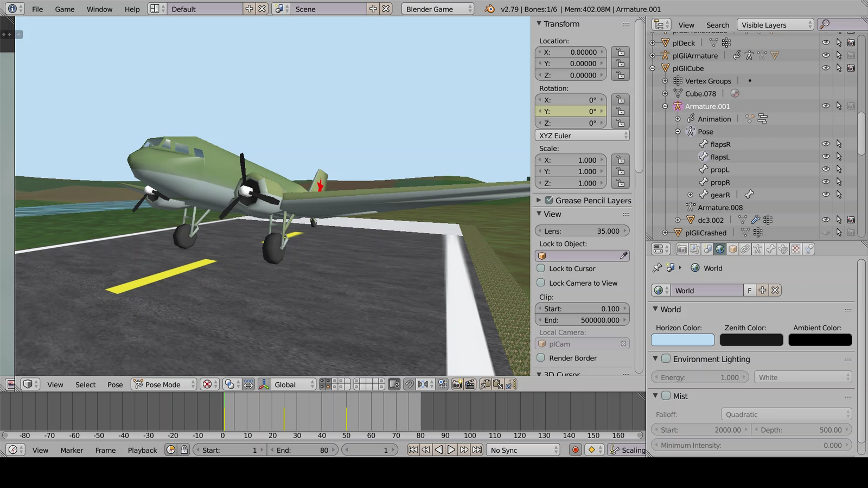Screen dimensions: 868x488
Task: Play the animation forward
Action: pyautogui.click(x=451, y=450)
